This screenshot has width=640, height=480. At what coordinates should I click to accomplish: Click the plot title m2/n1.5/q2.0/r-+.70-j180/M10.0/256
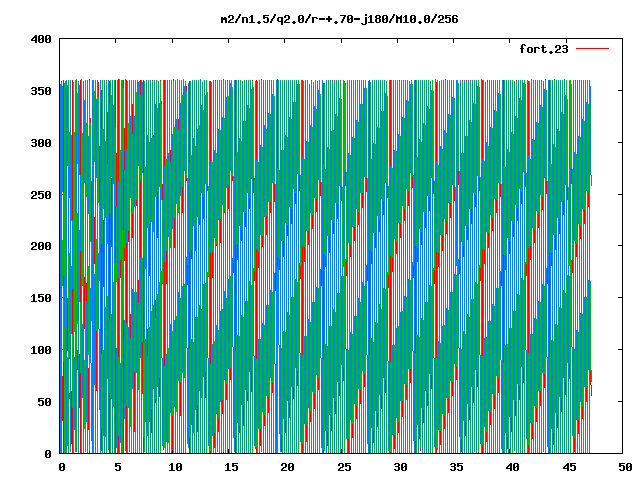coord(339,19)
